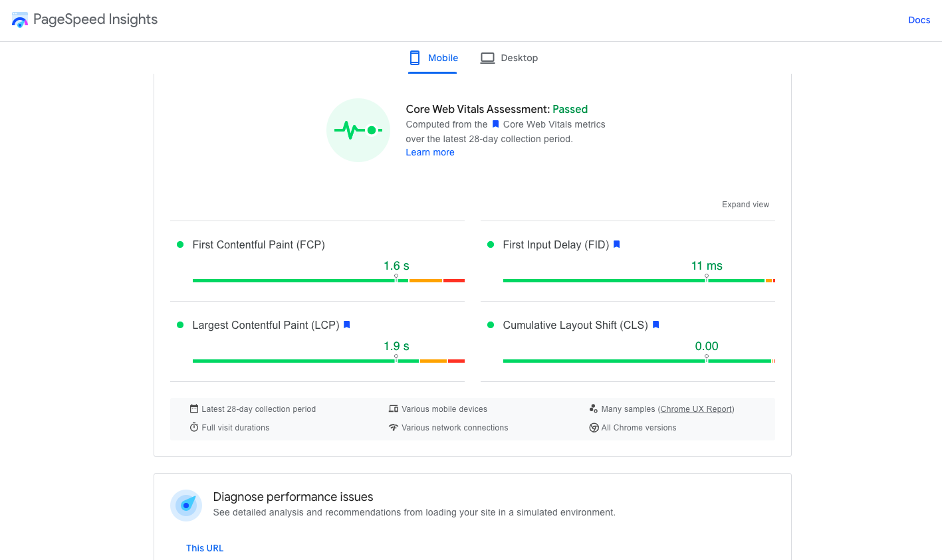
Task: Follow the Chrome UX Report link
Action: pos(695,409)
